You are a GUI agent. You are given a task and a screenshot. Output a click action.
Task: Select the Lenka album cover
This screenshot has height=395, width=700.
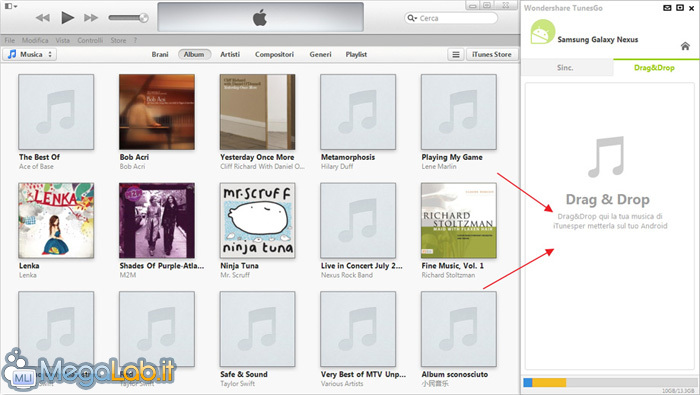coord(56,220)
